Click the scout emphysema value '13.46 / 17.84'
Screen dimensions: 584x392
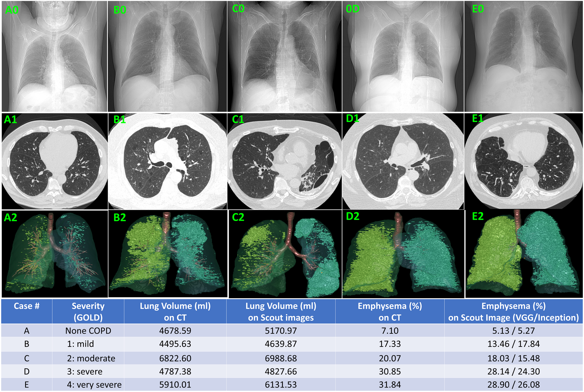[514, 344]
